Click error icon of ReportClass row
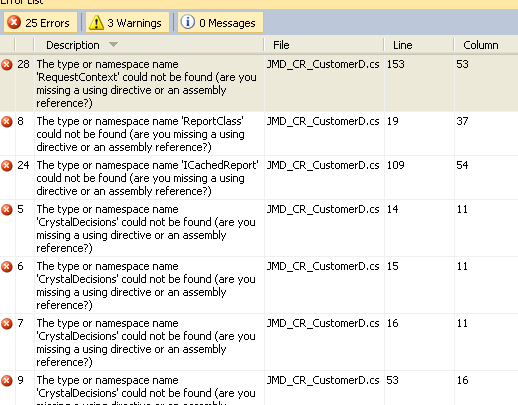This screenshot has height=405, width=518. (x=7, y=122)
